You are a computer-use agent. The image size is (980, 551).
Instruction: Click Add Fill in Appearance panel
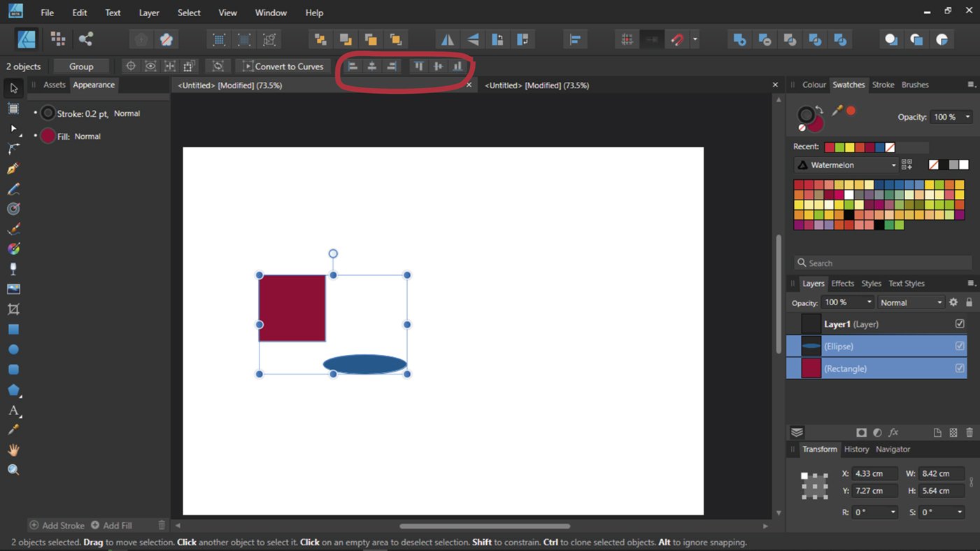(111, 525)
